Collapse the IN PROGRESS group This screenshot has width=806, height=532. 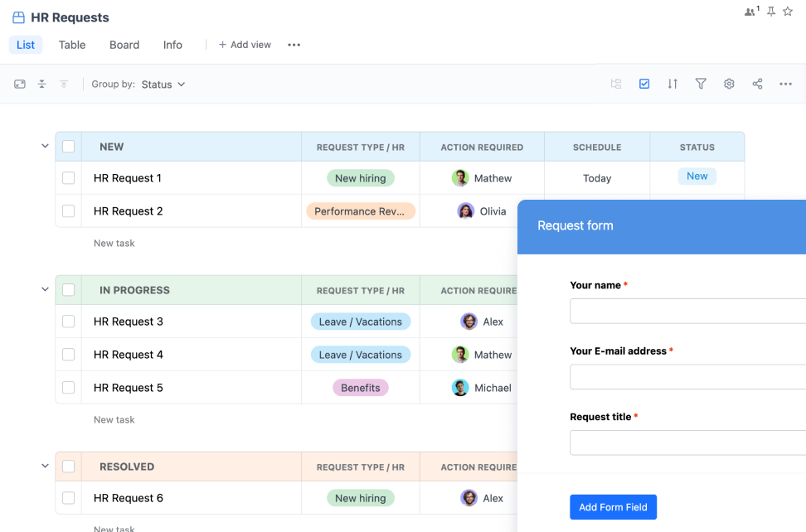click(x=45, y=289)
